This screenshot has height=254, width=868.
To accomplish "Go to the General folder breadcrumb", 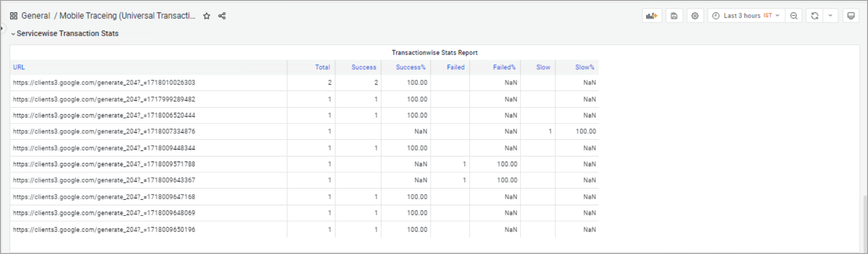I will click(36, 16).
